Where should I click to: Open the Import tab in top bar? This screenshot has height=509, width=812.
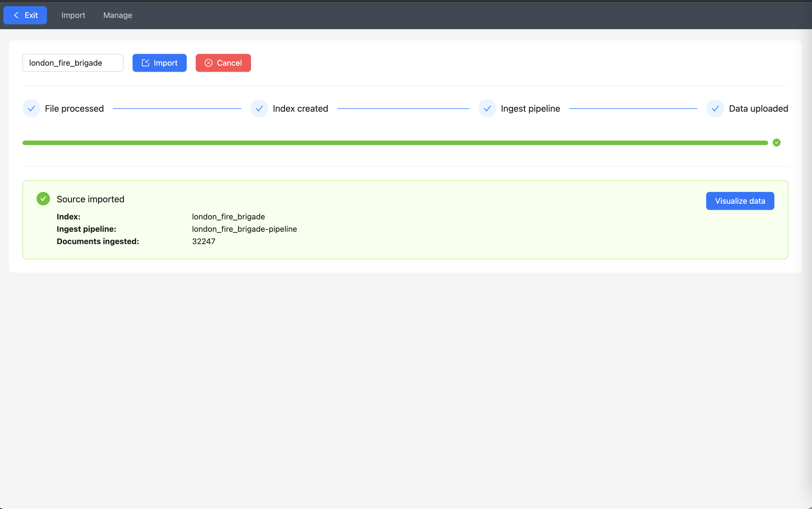(73, 15)
